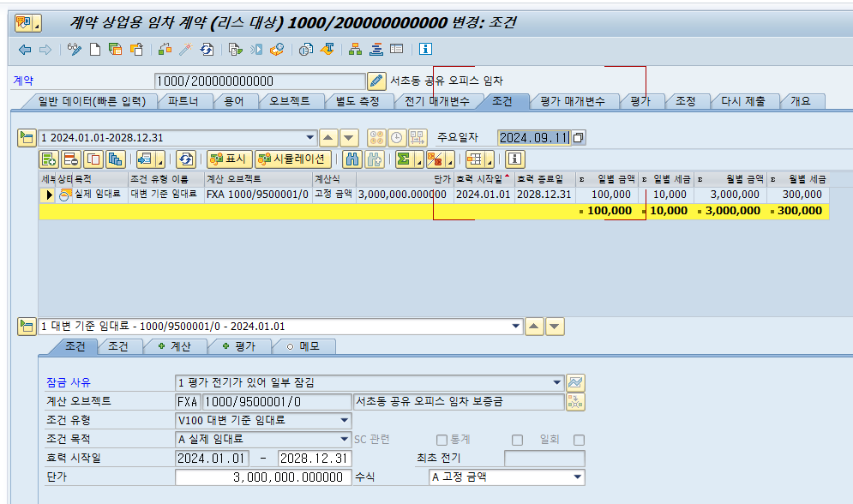Click the 표시 button

coord(229,159)
